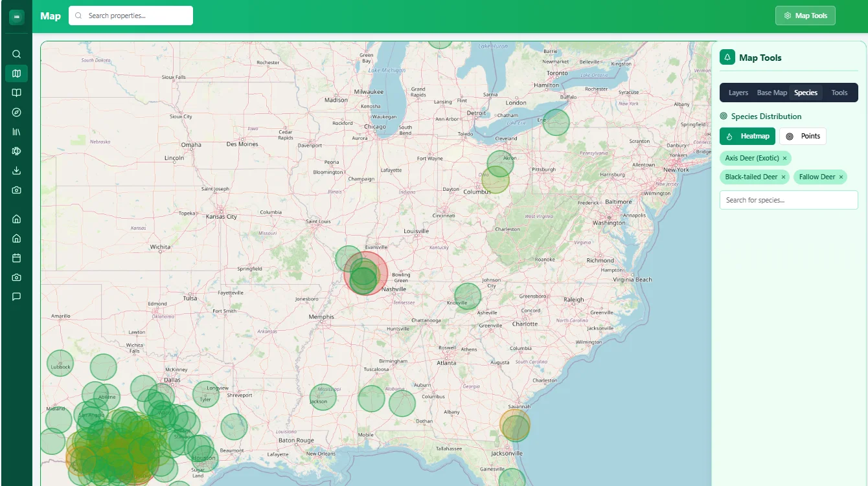Click the green heatmap circle near Akron

tap(500, 163)
